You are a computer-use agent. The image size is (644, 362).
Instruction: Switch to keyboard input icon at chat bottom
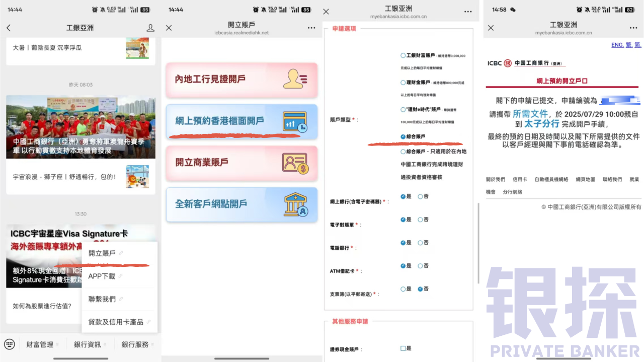click(9, 344)
